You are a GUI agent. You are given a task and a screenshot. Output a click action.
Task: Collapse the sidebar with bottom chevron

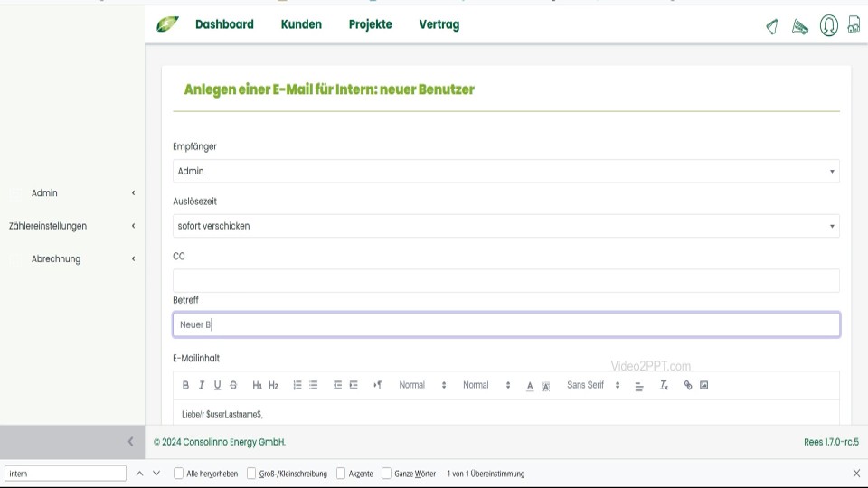coord(130,442)
